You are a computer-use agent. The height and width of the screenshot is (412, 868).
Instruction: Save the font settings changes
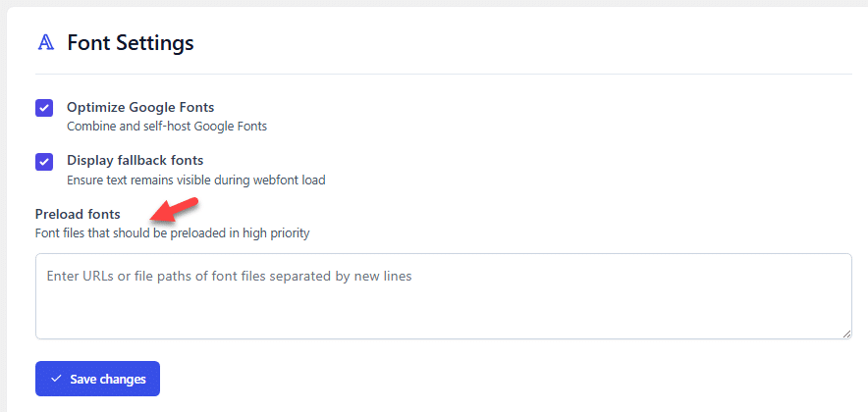coord(97,379)
